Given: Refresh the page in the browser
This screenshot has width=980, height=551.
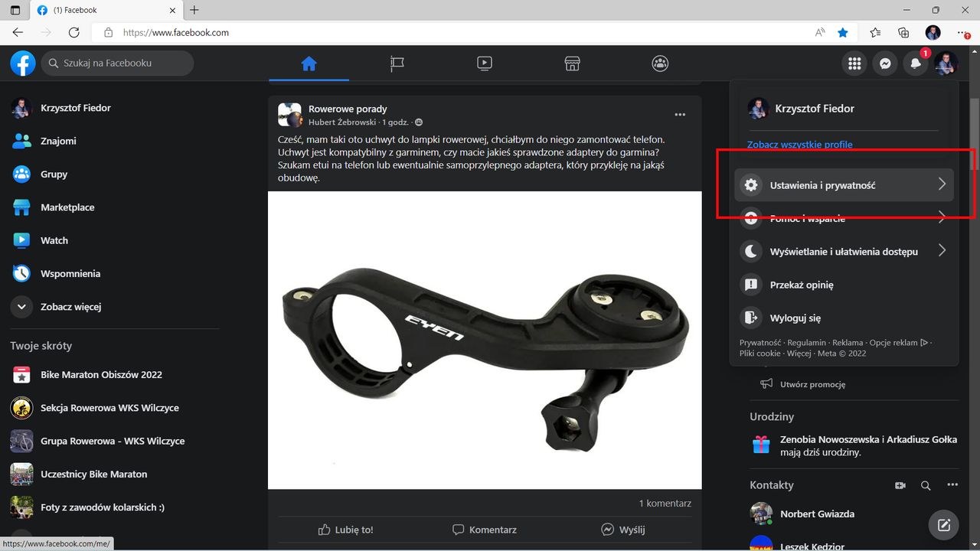Looking at the screenshot, I should click(x=74, y=33).
